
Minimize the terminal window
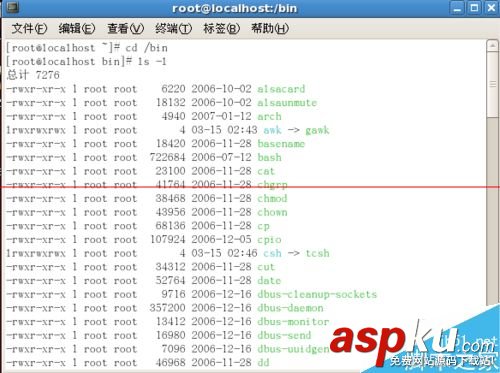(x=457, y=8)
